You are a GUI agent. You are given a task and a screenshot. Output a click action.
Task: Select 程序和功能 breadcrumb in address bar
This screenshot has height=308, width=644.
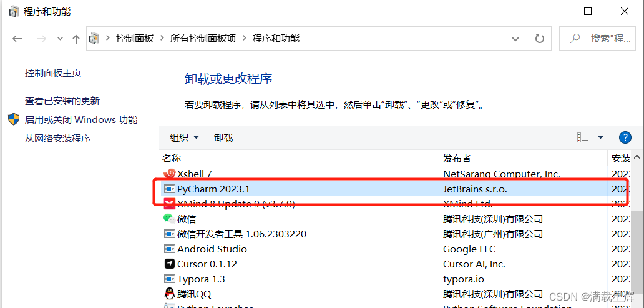276,39
